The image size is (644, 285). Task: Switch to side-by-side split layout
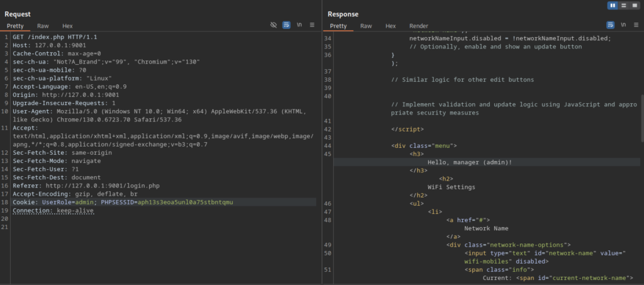[x=613, y=5]
